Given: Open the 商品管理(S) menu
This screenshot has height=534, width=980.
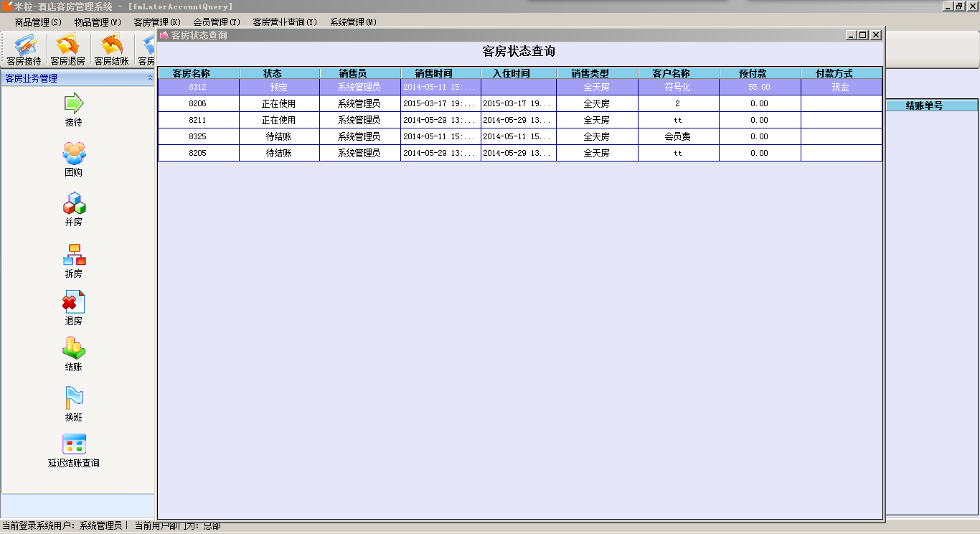Looking at the screenshot, I should click(38, 22).
